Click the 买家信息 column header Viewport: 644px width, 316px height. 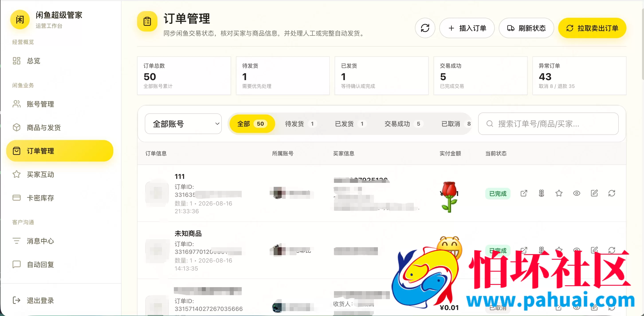[x=344, y=153]
